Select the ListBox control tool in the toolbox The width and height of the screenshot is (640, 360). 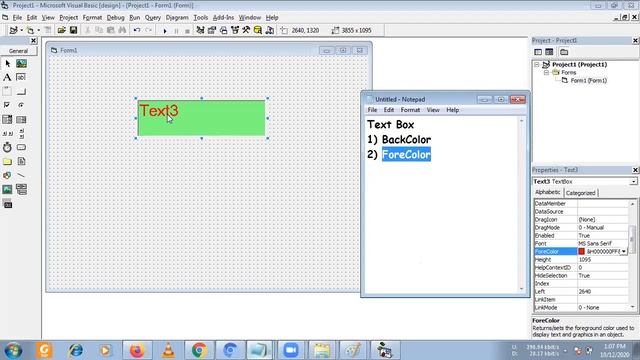tap(21, 120)
